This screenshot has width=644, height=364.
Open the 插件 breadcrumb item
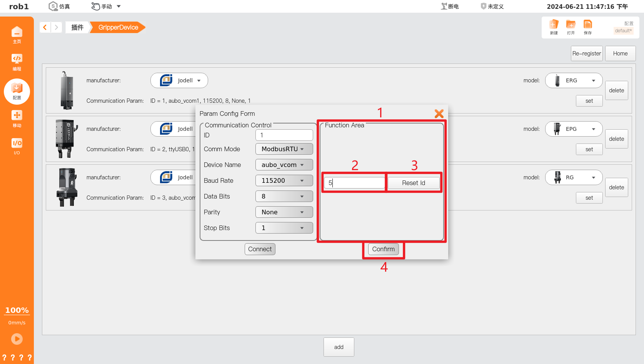tap(77, 27)
